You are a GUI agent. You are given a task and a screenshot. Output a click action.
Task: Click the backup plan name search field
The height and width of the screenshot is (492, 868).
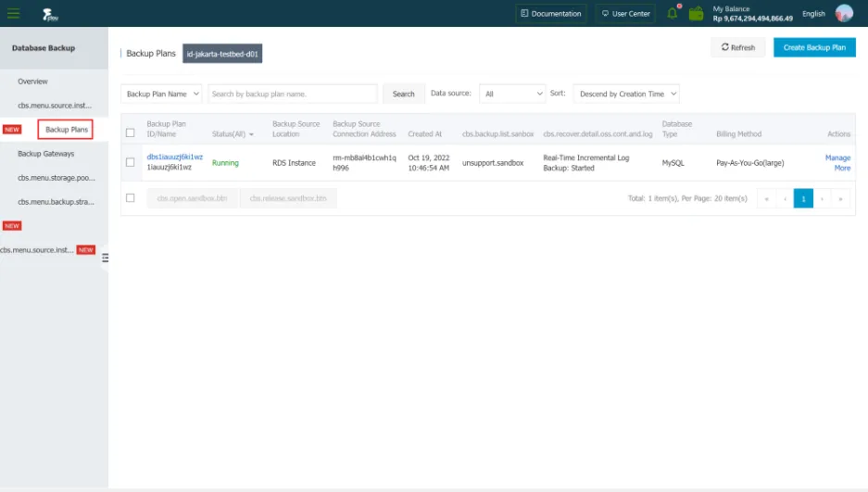(x=292, y=94)
